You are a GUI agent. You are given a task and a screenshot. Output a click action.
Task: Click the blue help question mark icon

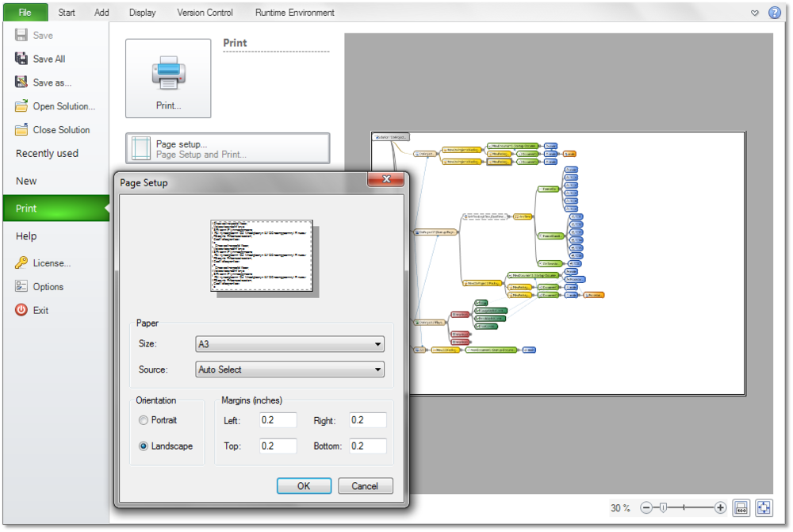(775, 13)
